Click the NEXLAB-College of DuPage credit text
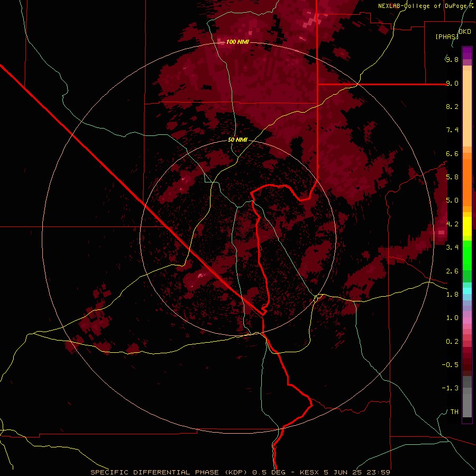The width and height of the screenshot is (476, 476). click(425, 6)
